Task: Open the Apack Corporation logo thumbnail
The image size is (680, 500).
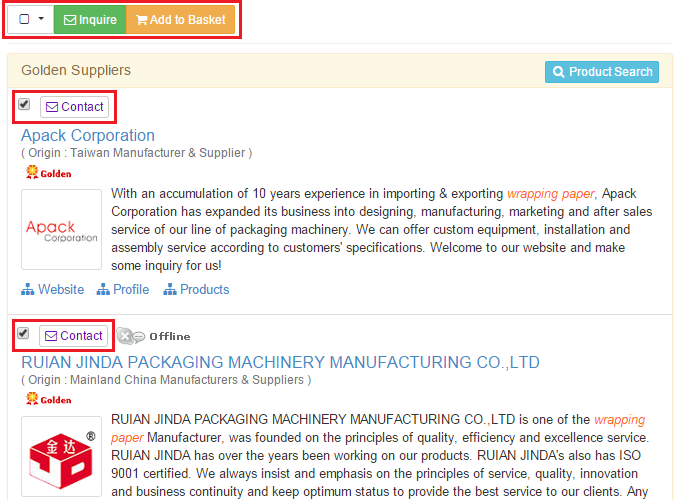Action: click(x=62, y=229)
